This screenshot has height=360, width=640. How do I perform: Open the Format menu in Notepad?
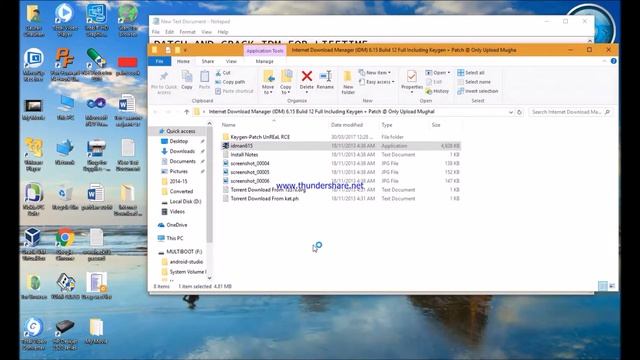(x=187, y=32)
